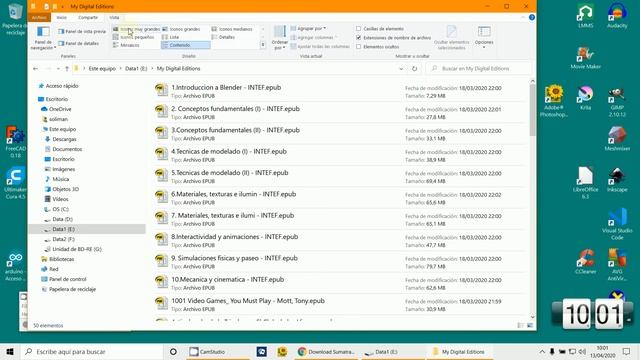Select Música in navigation pane
The image size is (640, 360).
click(60, 179)
